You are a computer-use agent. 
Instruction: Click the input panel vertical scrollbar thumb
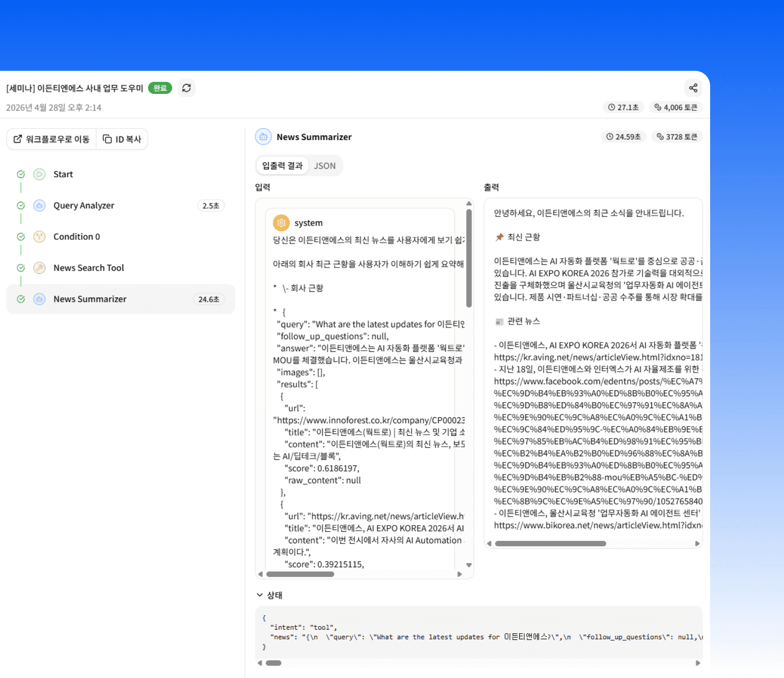[x=469, y=258]
